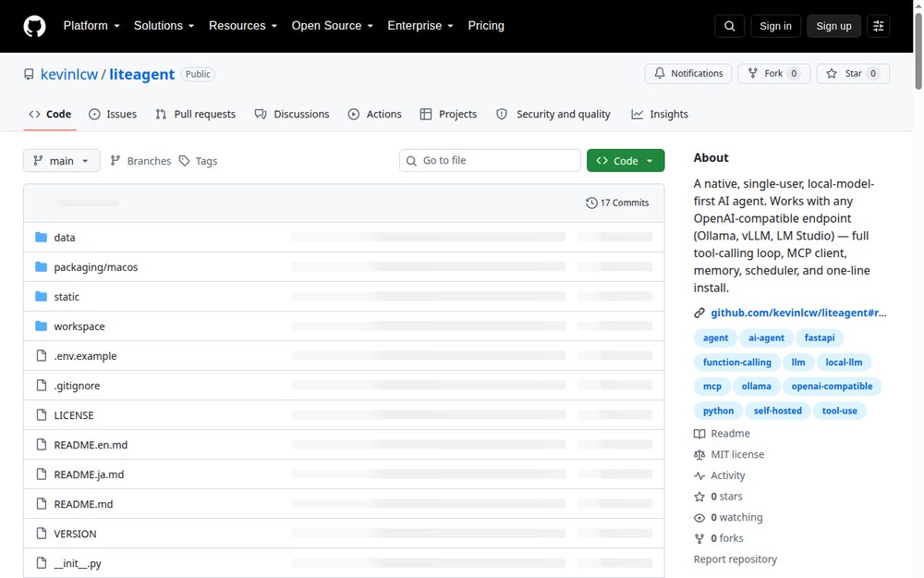Click the Go to file search field
This screenshot has width=924, height=578.
click(490, 160)
